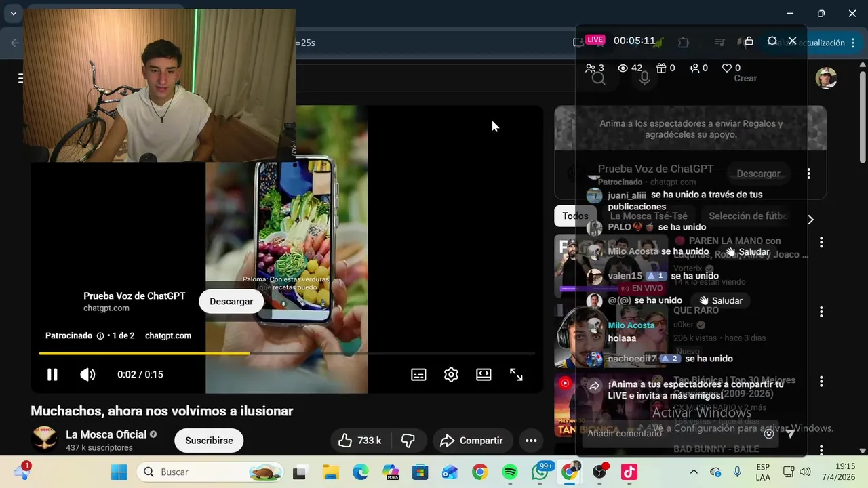Open the taskbar volume control

click(805, 472)
